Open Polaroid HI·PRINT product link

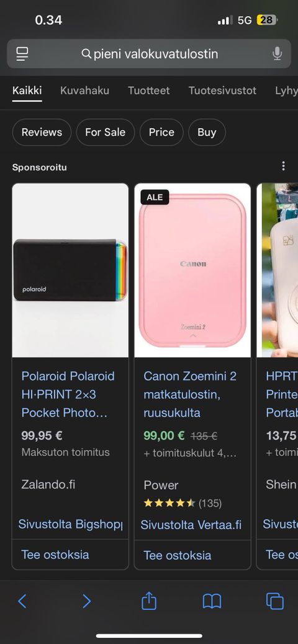(x=68, y=394)
